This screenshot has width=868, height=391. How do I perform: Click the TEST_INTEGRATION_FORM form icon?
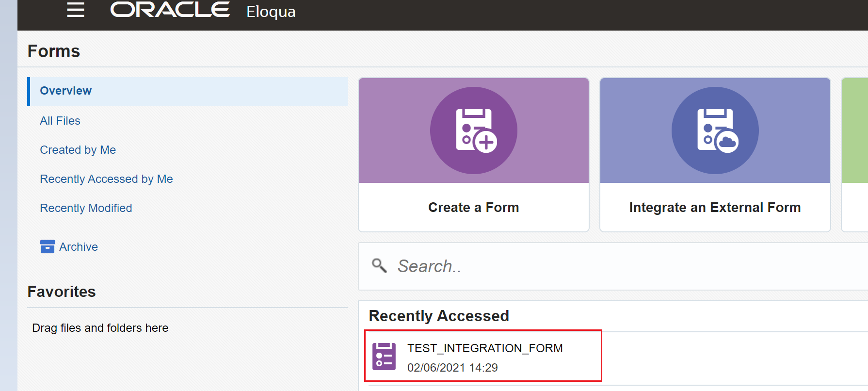(x=384, y=357)
